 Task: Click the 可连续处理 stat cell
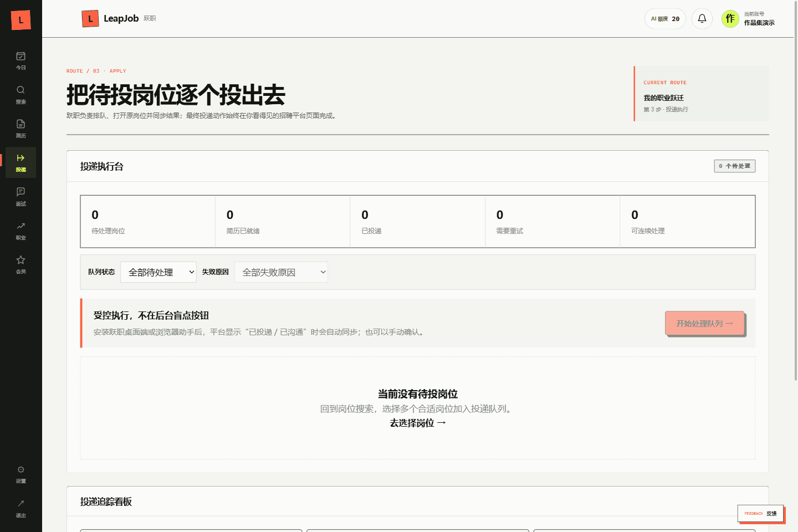pos(688,222)
